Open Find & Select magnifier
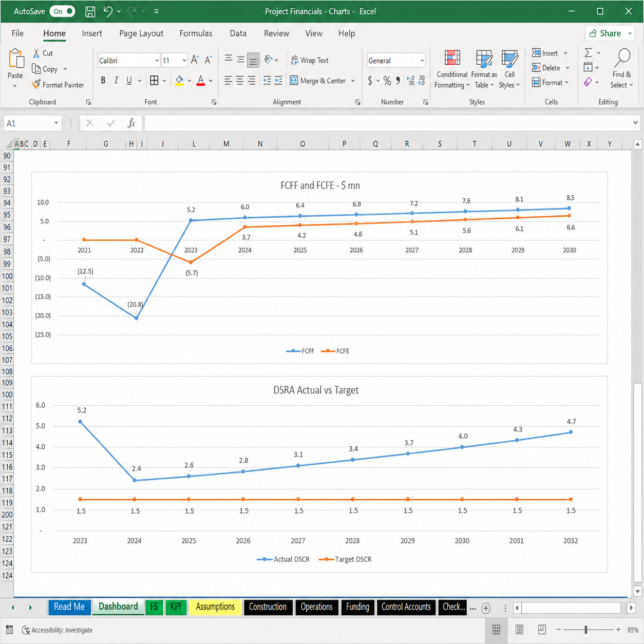Viewport: 644px width, 644px height. click(622, 70)
